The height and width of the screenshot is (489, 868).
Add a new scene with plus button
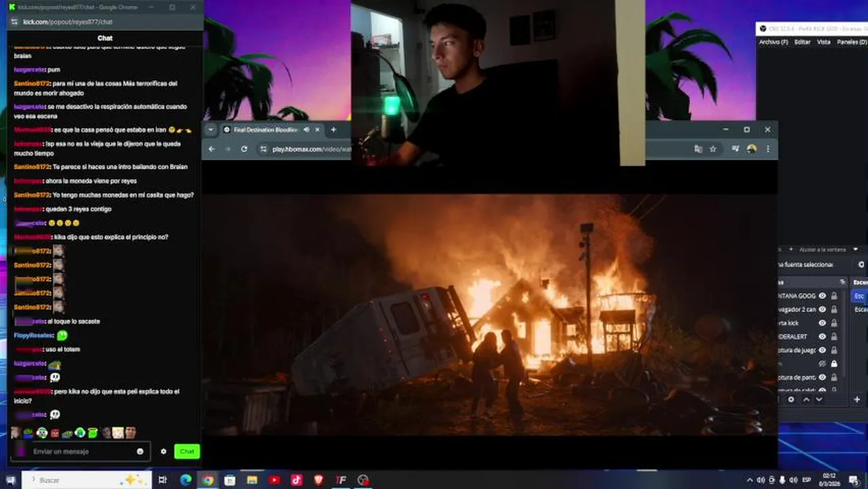[857, 399]
